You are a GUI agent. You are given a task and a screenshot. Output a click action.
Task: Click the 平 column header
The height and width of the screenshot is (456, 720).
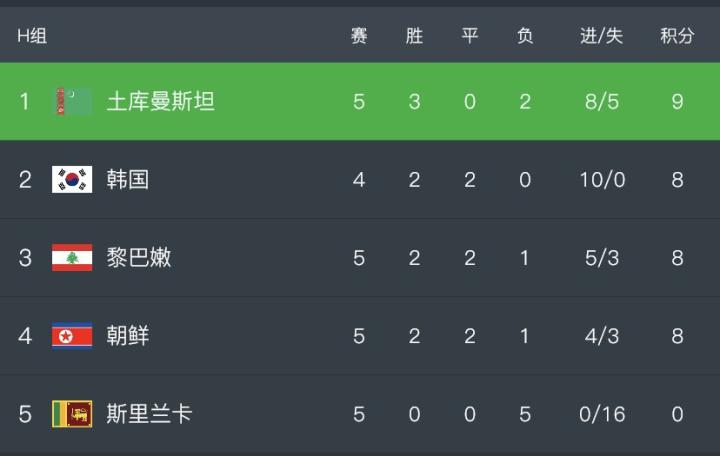click(469, 36)
